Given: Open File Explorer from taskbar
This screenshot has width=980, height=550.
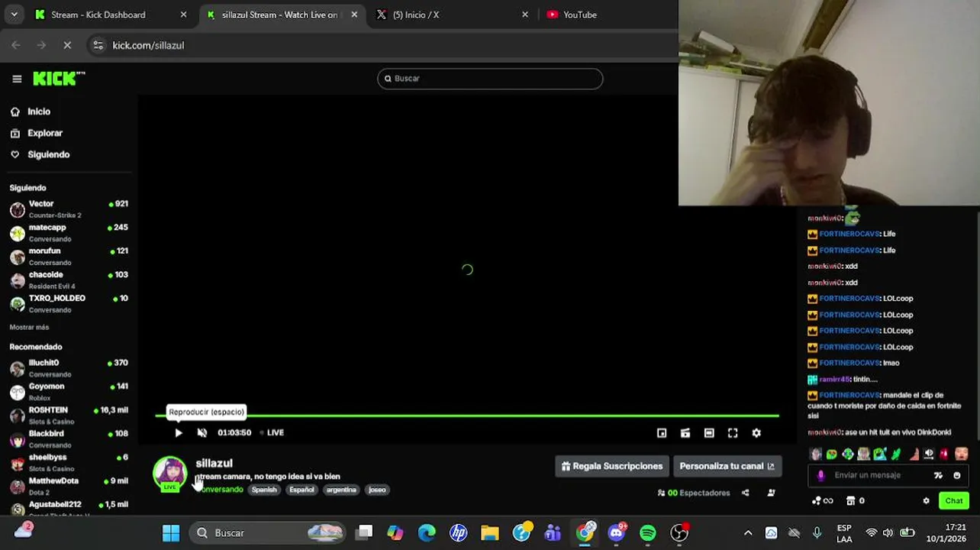Looking at the screenshot, I should pos(489,532).
